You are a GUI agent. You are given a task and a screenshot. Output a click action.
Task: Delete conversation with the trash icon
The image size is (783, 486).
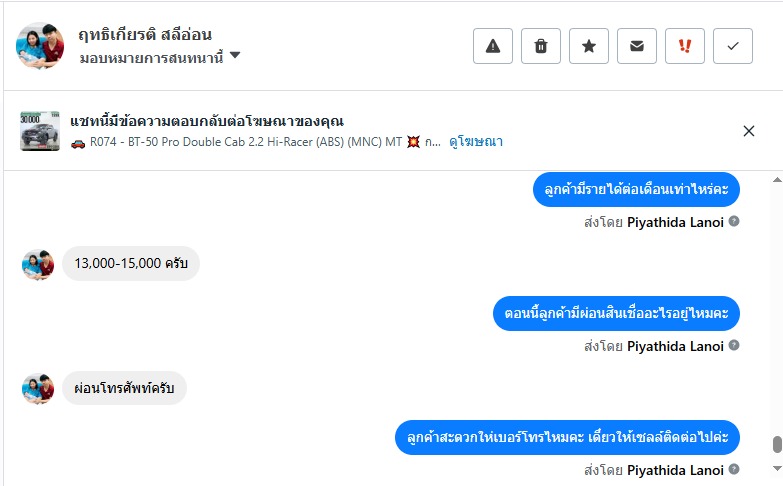[x=541, y=46]
